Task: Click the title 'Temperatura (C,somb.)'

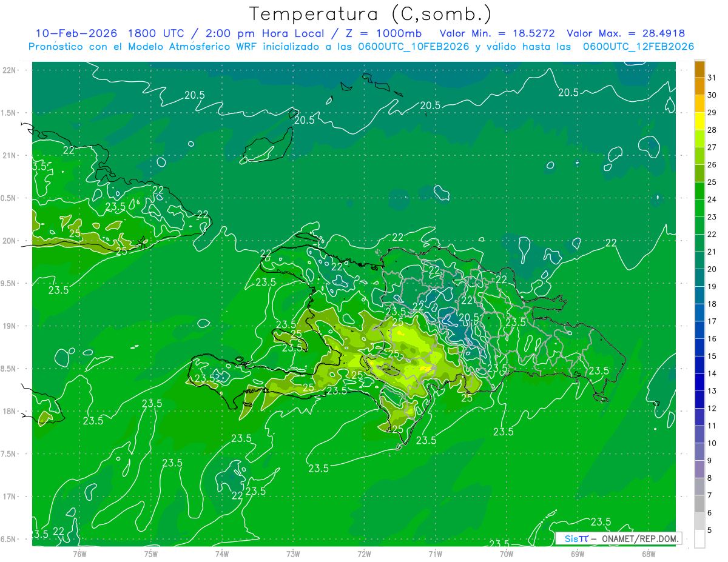Action: click(x=371, y=14)
